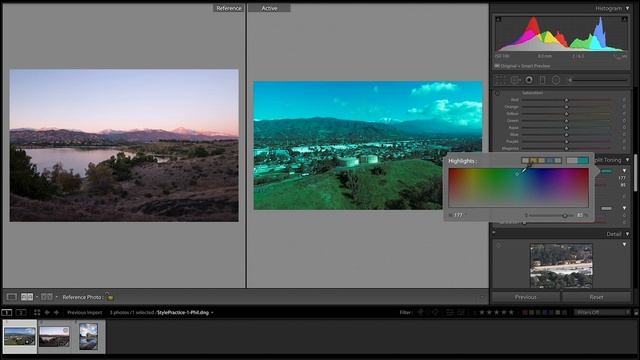The width and height of the screenshot is (640, 360).
Task: Select the Graduated Filter tool
Action: (x=542, y=80)
